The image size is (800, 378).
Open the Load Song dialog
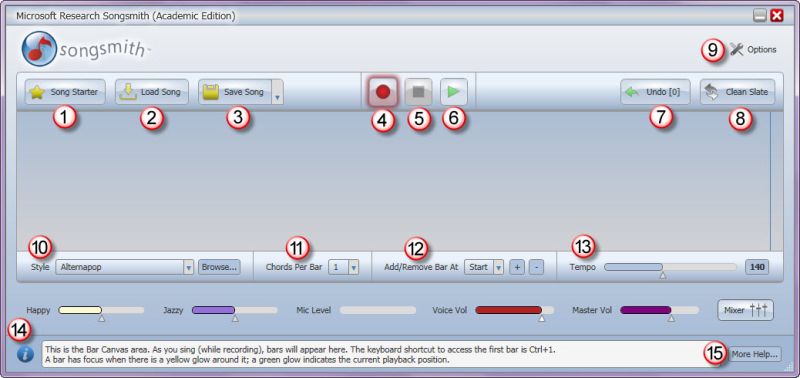(152, 92)
